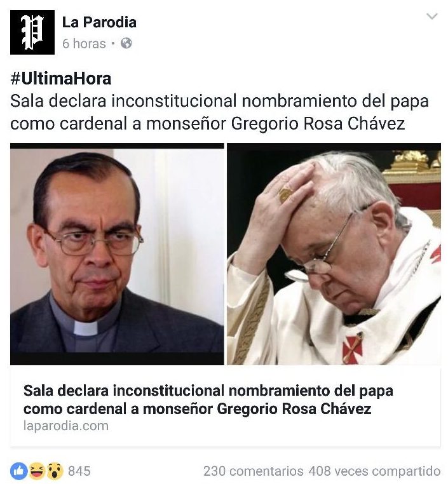View the photo of the pope holding his head
This screenshot has height=484, width=448.
pyautogui.click(x=334, y=253)
